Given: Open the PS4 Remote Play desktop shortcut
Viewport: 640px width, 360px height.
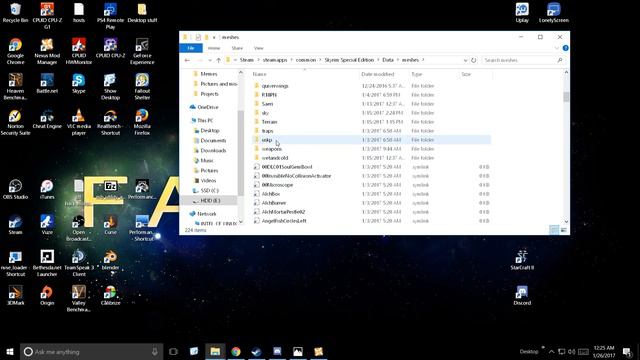Looking at the screenshot, I should [110, 16].
